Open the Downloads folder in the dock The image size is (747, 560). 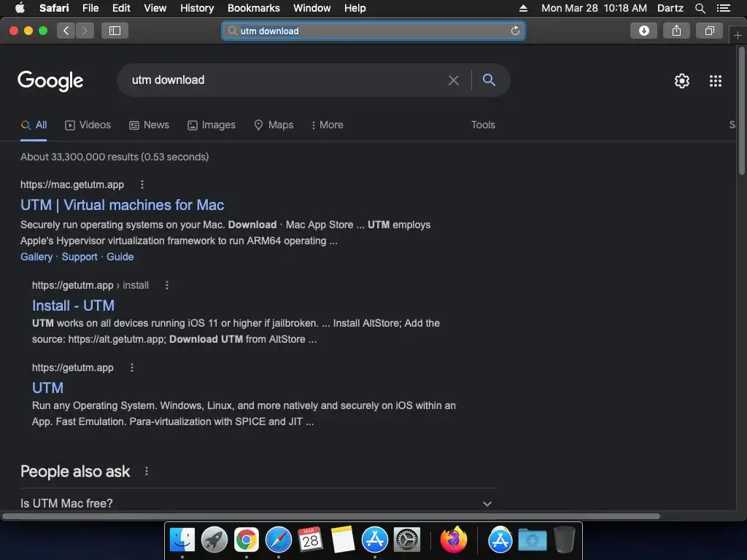(x=532, y=540)
